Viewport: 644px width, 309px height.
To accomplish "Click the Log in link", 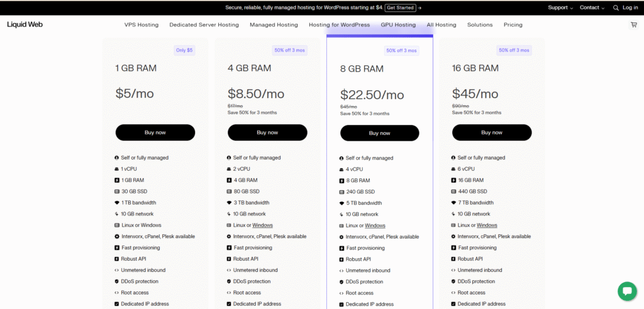I will (630, 8).
